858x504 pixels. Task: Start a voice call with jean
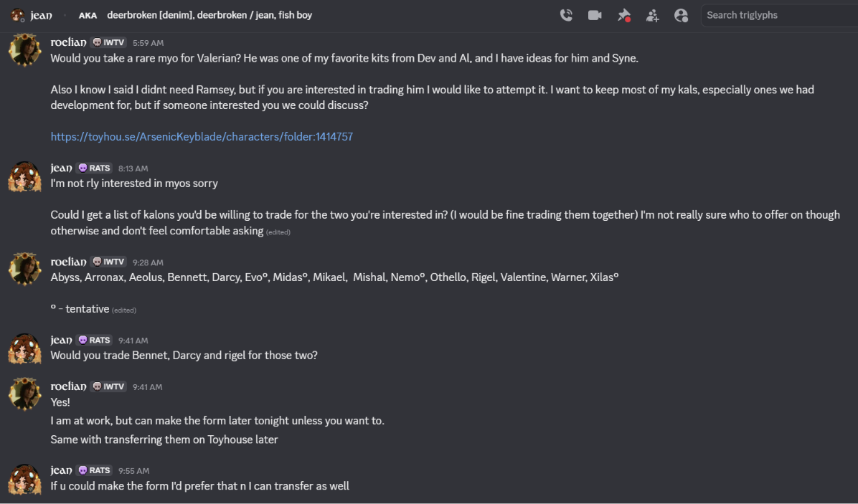point(566,15)
